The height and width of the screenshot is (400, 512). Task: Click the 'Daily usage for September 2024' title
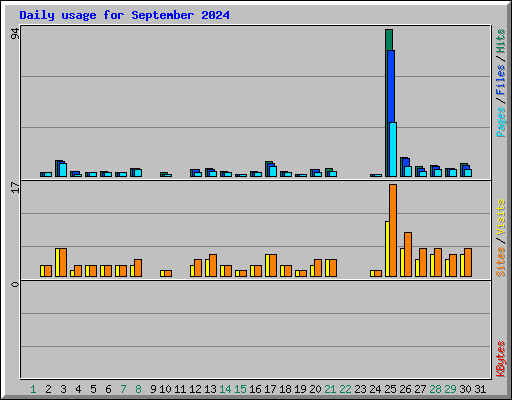[124, 15]
